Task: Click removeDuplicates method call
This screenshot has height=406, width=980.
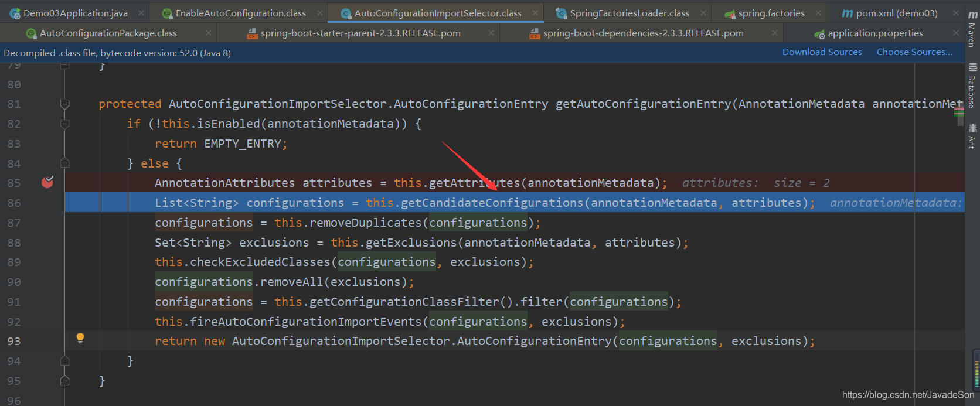Action: click(x=366, y=223)
